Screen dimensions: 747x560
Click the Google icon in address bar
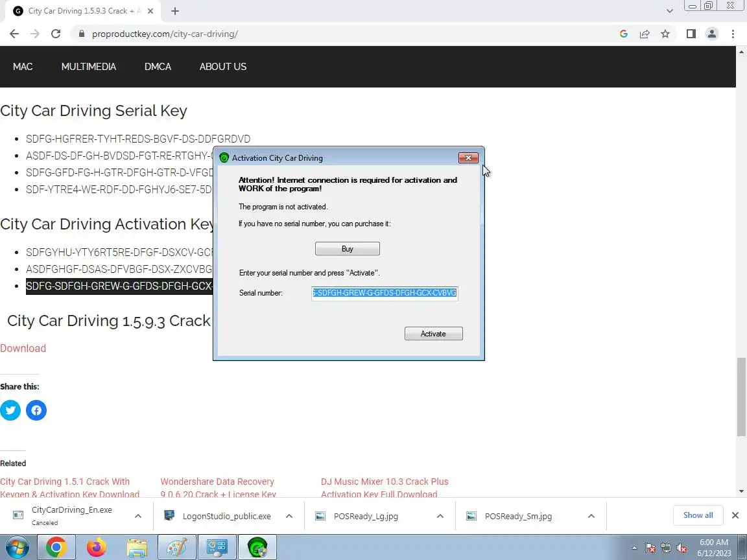[624, 34]
